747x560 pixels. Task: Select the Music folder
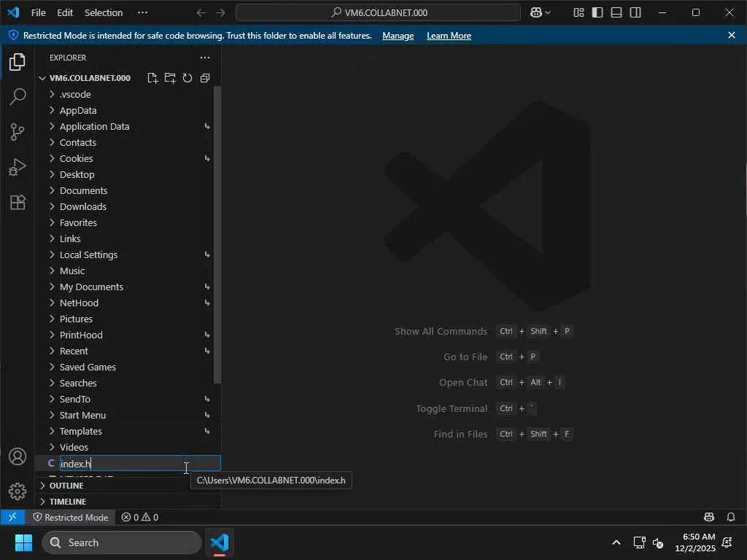coord(124,271)
